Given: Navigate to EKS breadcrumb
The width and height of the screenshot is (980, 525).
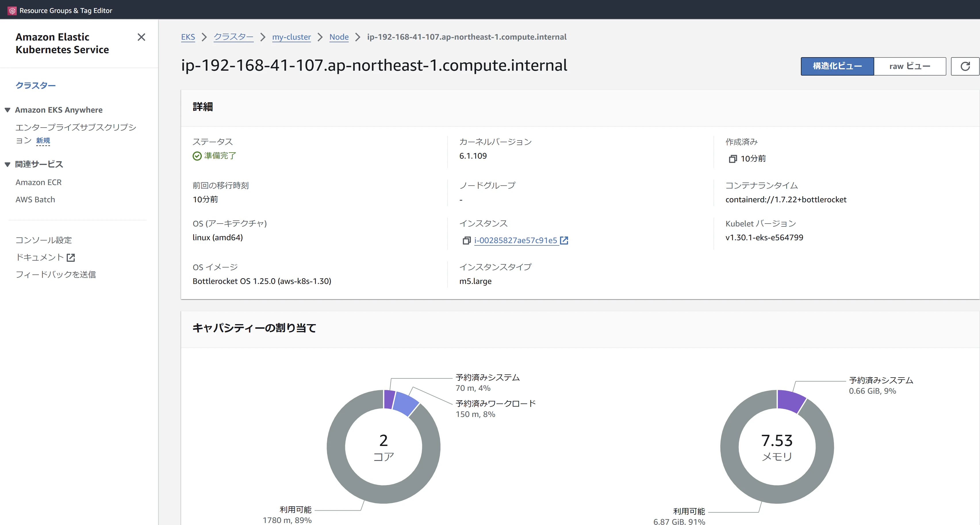Looking at the screenshot, I should coord(188,37).
